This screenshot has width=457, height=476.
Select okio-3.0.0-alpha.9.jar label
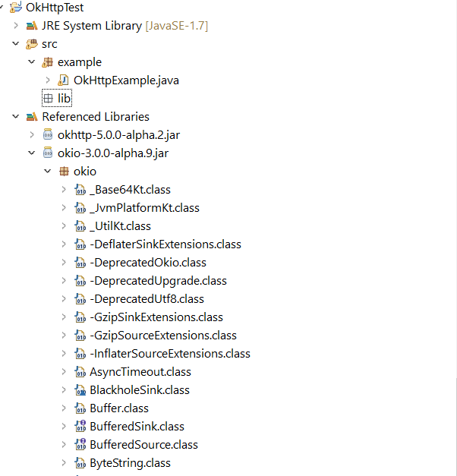pyautogui.click(x=113, y=153)
